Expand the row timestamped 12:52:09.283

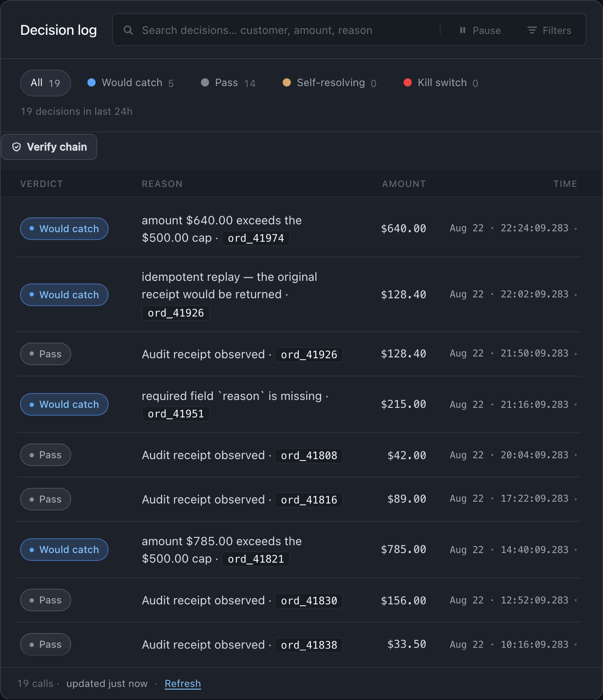click(x=576, y=600)
